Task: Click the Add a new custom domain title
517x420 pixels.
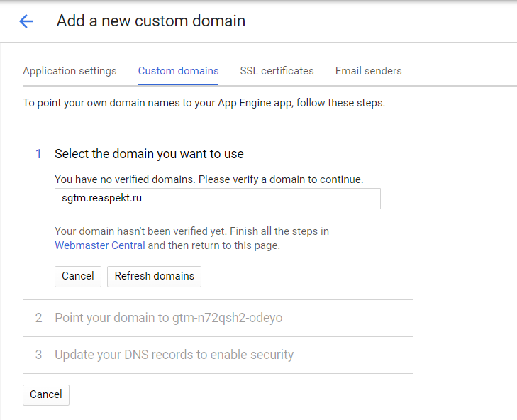Action: tap(151, 21)
